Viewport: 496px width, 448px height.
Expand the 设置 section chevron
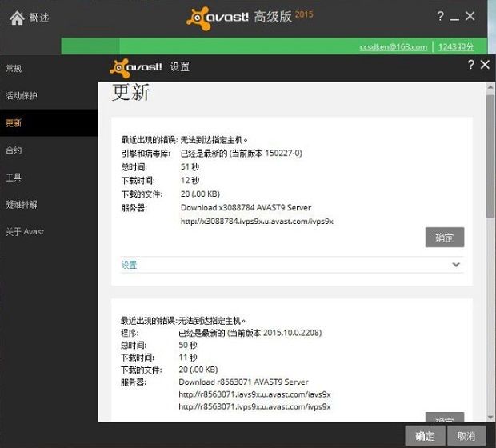coord(456,265)
